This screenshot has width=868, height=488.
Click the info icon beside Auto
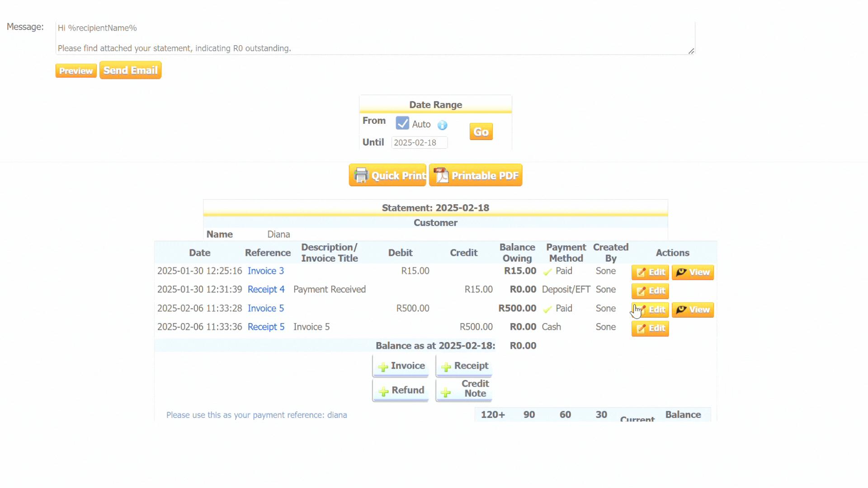tap(442, 125)
